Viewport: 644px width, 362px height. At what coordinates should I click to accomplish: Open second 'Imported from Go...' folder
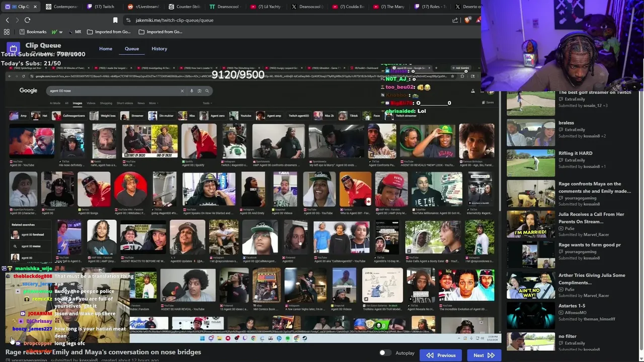click(x=160, y=32)
